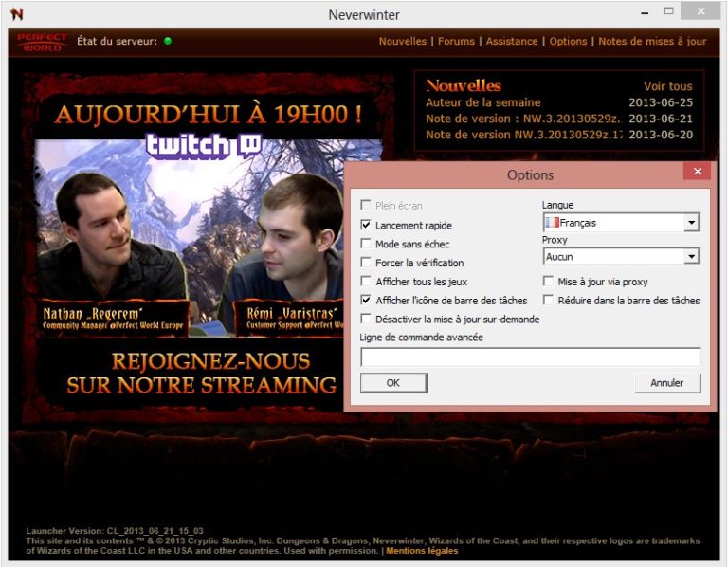Enable Forcer la vérification checkbox

[x=366, y=263]
